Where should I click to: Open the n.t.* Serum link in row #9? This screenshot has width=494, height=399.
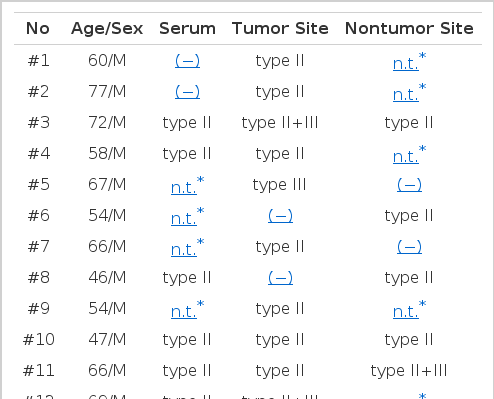(x=187, y=309)
